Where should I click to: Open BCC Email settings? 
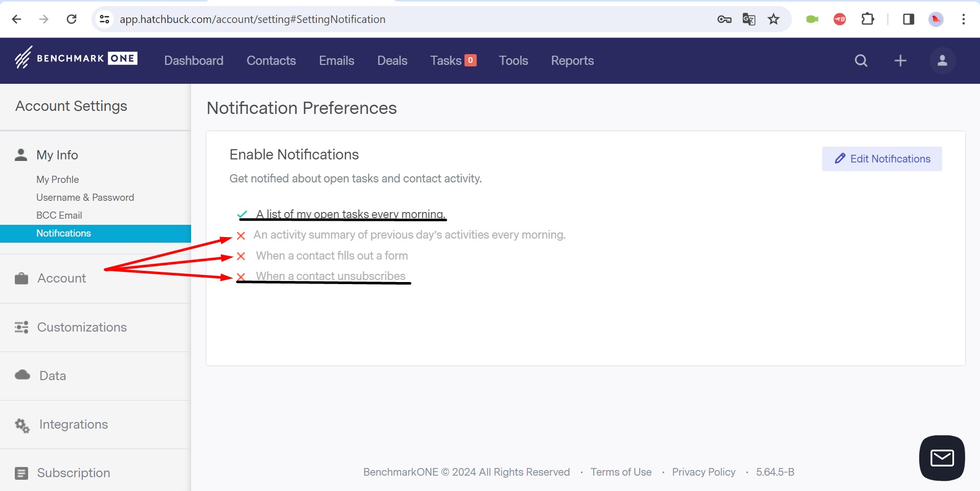(x=59, y=215)
